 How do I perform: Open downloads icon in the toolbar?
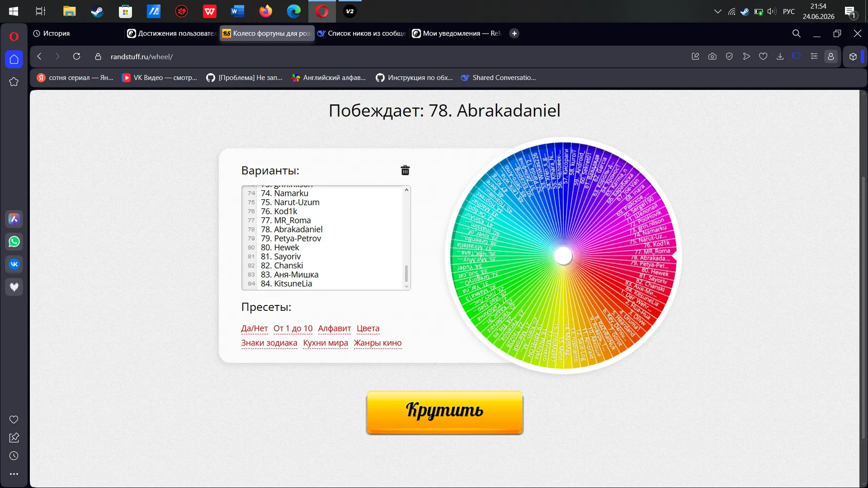[780, 57]
